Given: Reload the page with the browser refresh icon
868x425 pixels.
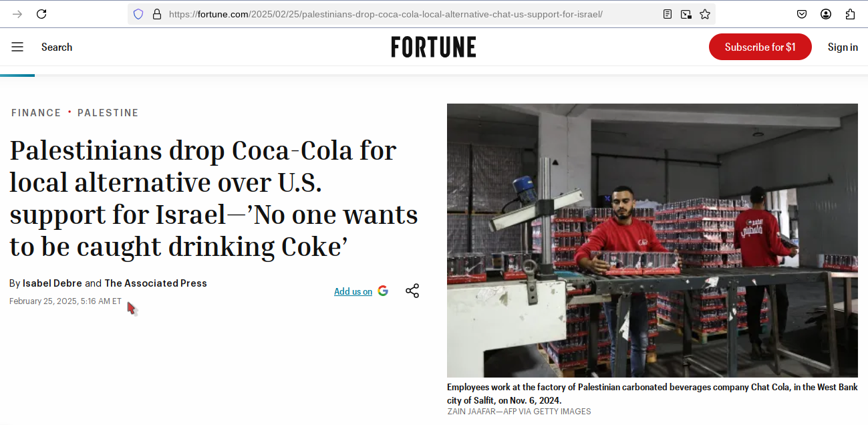Looking at the screenshot, I should (x=41, y=14).
